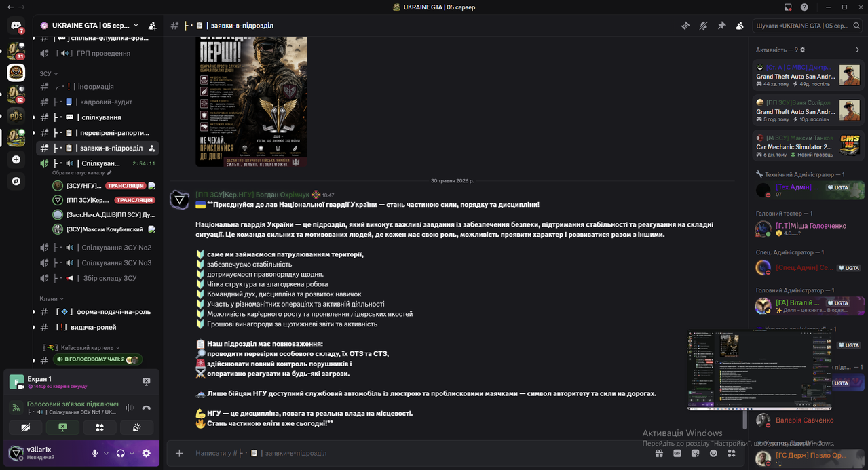Open microphone input options arrow

106,453
